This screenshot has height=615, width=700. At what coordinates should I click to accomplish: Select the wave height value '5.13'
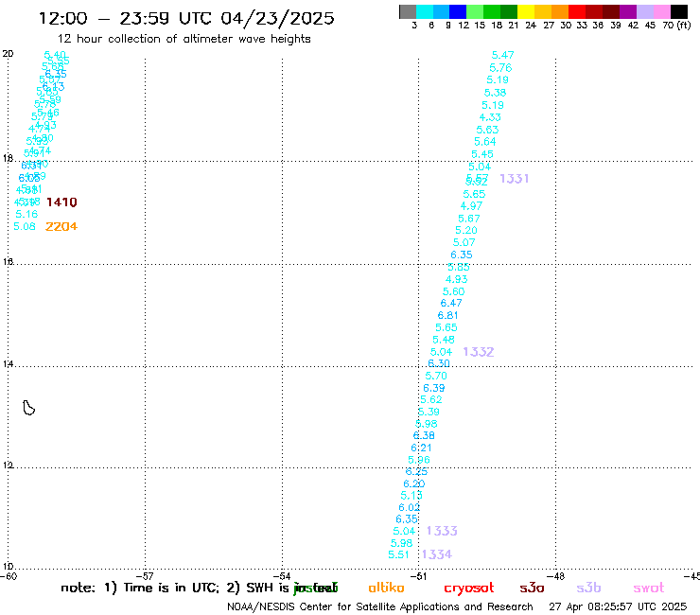click(411, 496)
